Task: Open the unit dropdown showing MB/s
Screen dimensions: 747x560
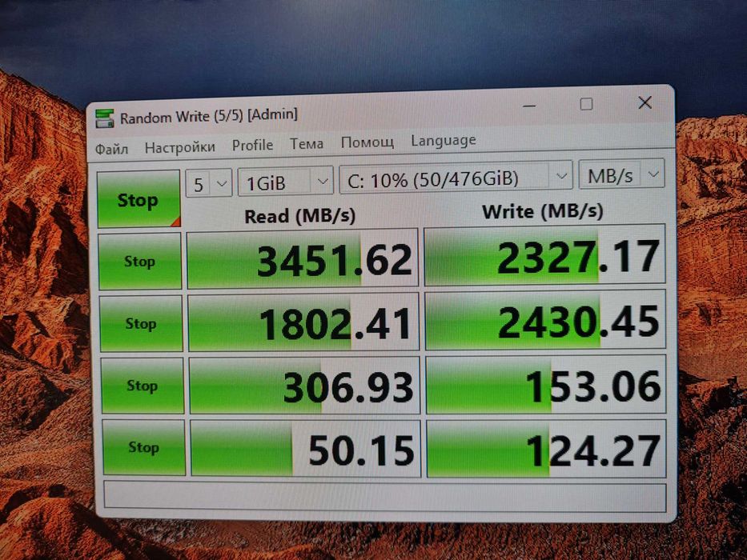Action: pyautogui.click(x=621, y=174)
